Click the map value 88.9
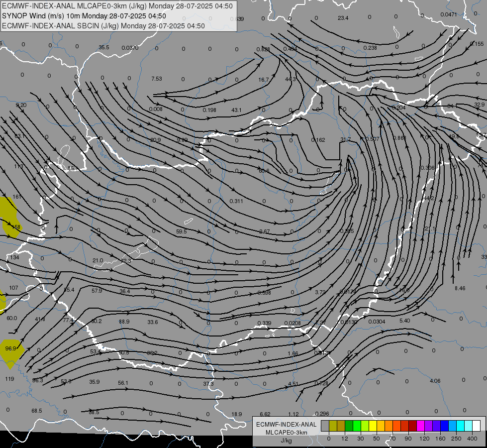The width and height of the screenshot is (487, 448). [x=124, y=322]
